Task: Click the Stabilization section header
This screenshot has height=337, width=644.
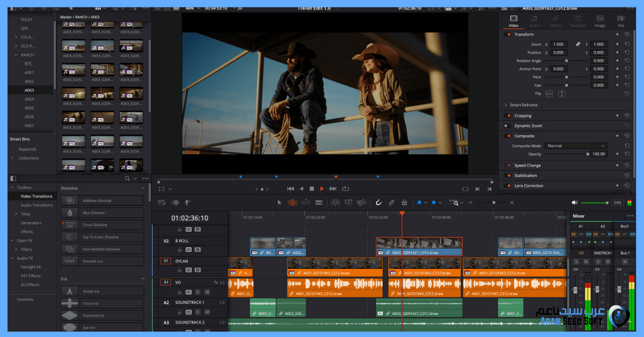Action: [525, 175]
